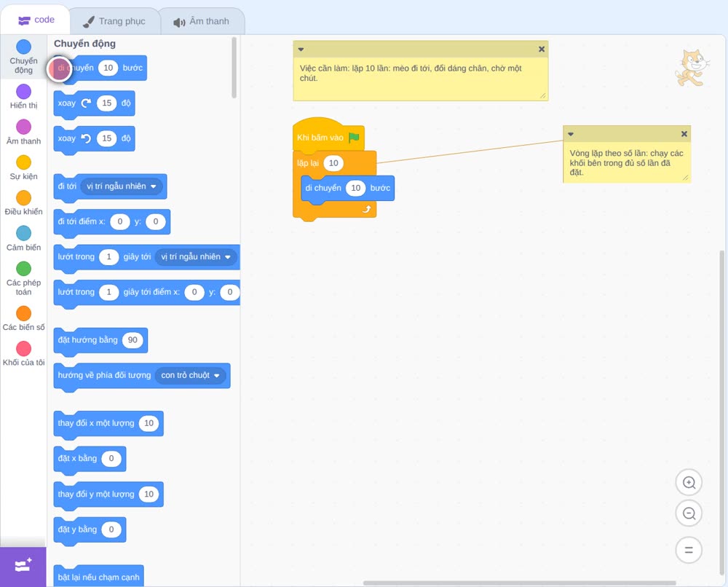The image size is (728, 587).
Task: Open the Các biến số category
Action: 24,318
